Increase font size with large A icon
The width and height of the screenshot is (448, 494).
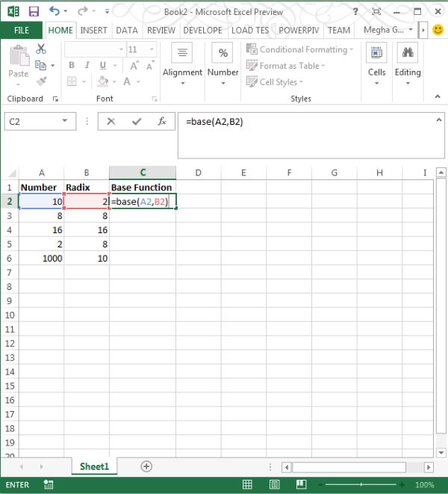click(134, 66)
